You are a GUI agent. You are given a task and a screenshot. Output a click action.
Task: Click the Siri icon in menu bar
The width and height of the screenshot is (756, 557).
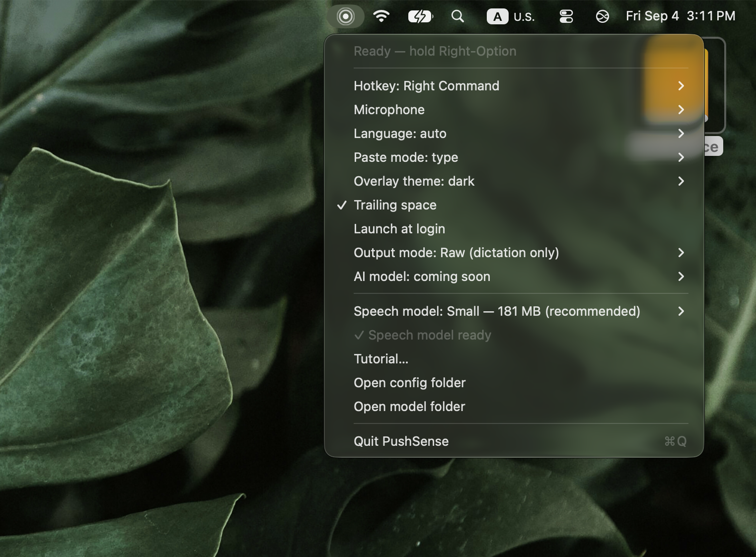[602, 16]
